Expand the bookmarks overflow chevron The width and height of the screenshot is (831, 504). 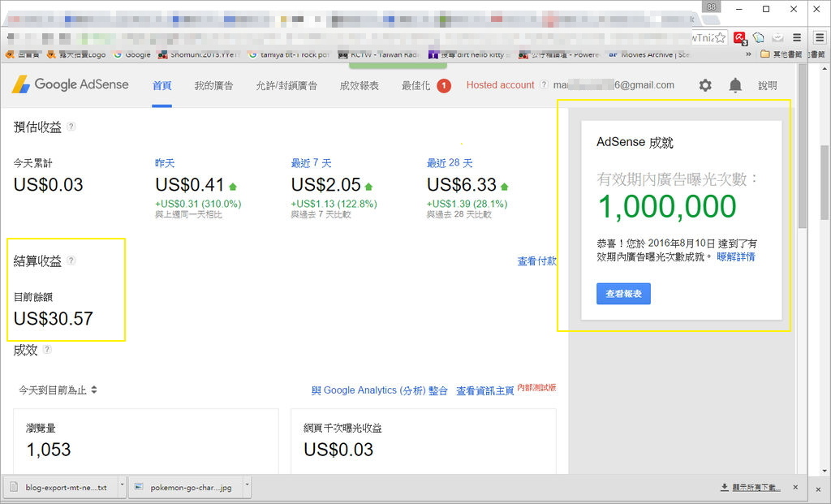click(748, 54)
